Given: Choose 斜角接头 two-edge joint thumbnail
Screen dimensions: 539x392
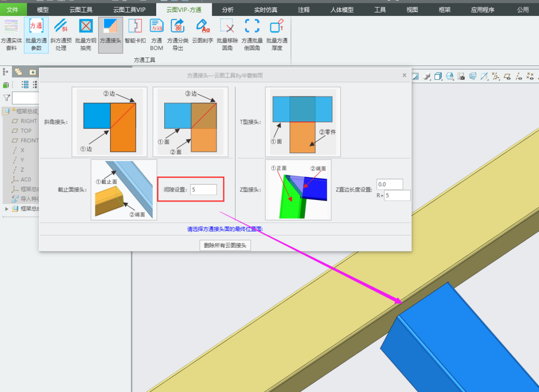Looking at the screenshot, I should coord(109,122).
